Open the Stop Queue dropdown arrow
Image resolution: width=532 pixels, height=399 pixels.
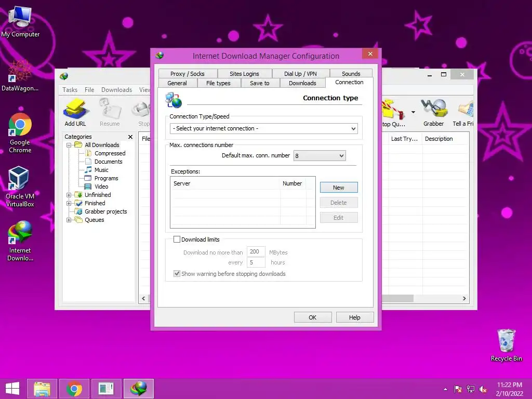413,112
